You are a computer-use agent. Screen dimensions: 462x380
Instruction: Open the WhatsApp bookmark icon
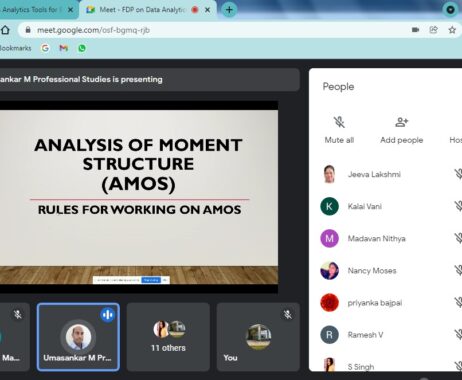click(82, 48)
